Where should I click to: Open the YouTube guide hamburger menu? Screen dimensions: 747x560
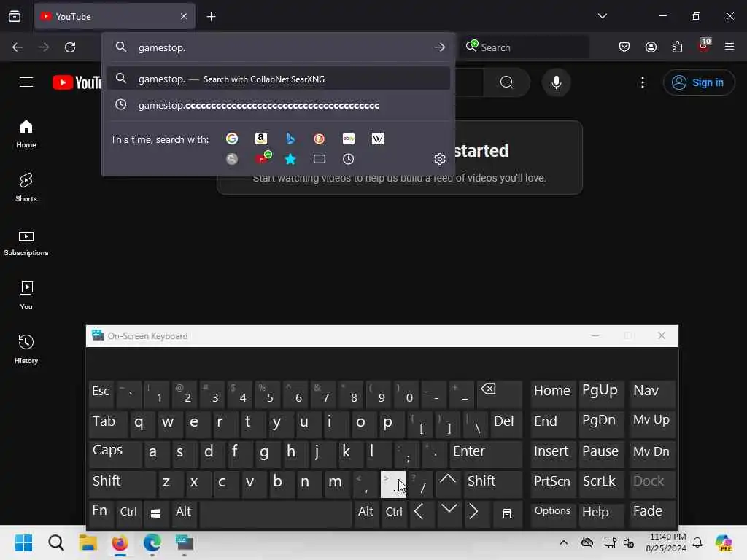coord(26,82)
